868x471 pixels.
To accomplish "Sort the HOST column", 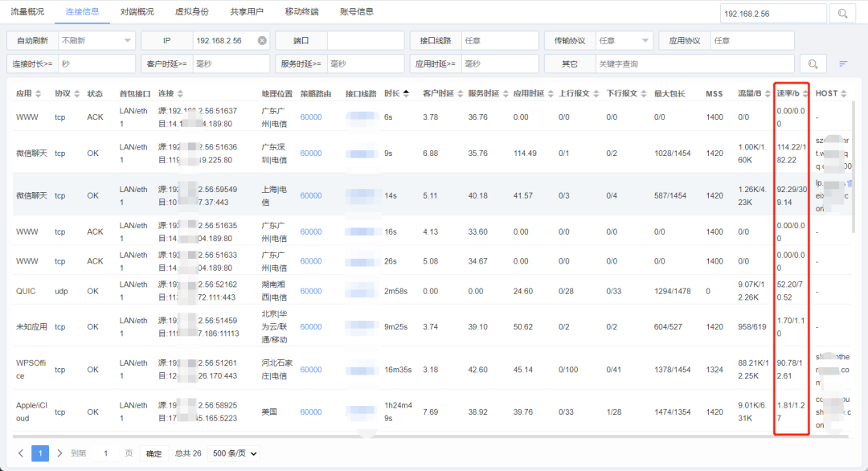I will 842,92.
